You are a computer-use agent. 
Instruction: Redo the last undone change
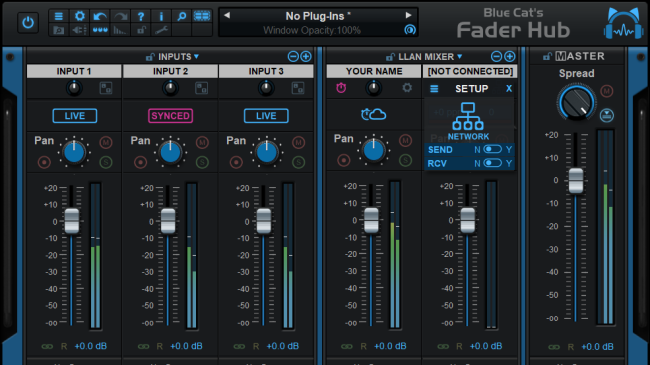pos(121,16)
